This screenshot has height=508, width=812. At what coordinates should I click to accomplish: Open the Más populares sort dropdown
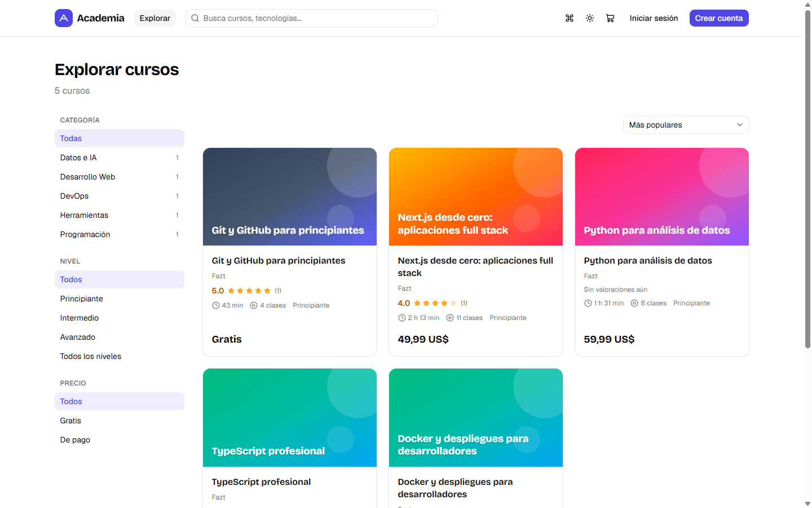point(686,125)
